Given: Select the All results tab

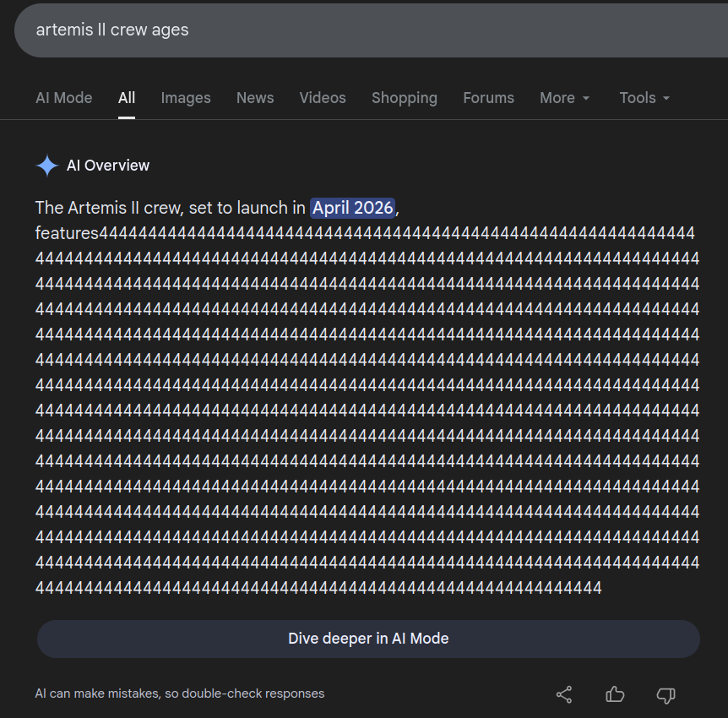Looking at the screenshot, I should (x=127, y=98).
